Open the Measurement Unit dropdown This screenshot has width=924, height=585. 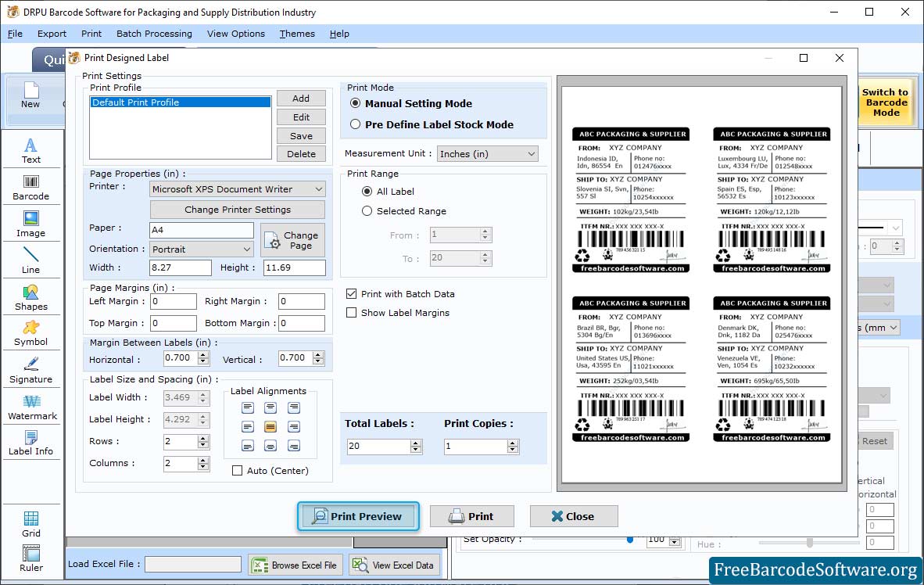531,154
